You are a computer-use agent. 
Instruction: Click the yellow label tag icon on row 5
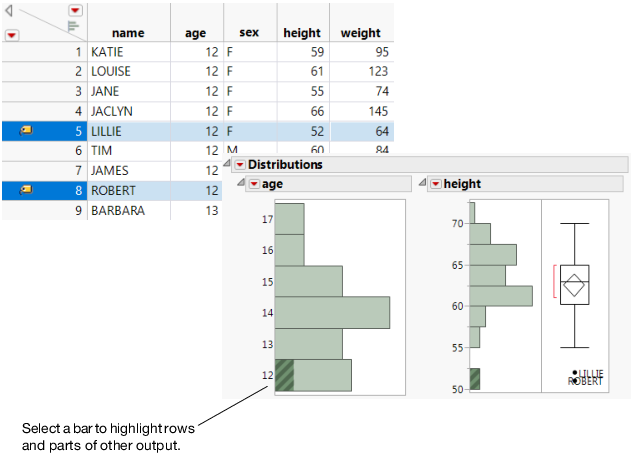click(27, 130)
